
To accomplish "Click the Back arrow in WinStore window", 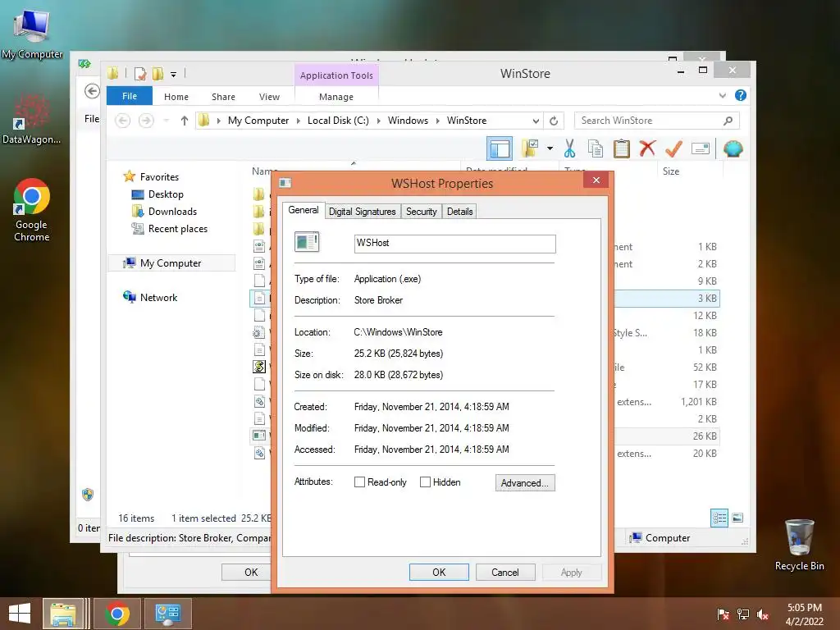I will (x=123, y=121).
